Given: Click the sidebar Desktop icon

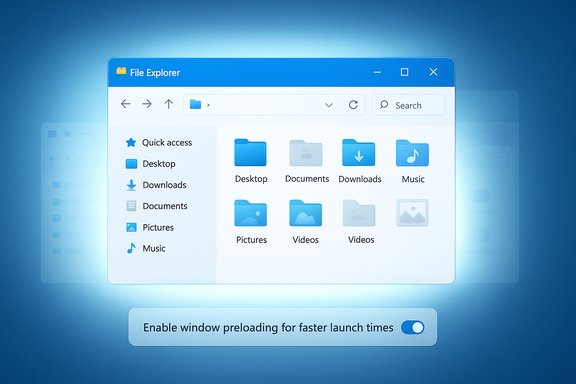Looking at the screenshot, I should [x=131, y=164].
